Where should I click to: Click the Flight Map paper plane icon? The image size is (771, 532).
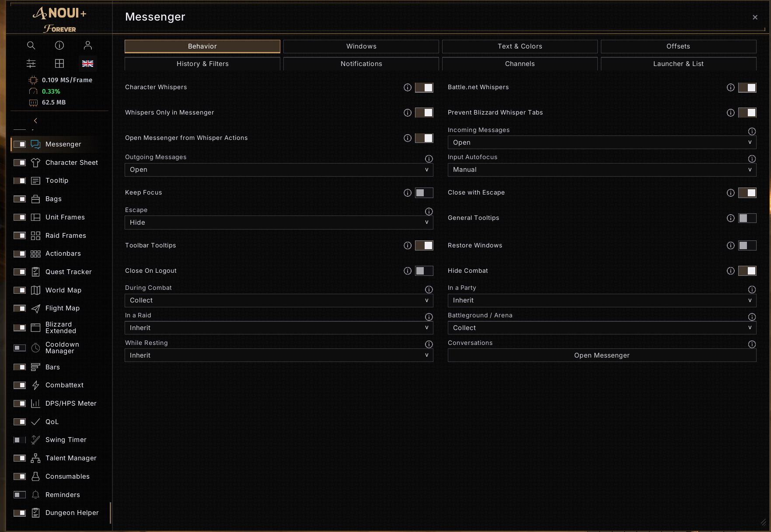tap(36, 309)
